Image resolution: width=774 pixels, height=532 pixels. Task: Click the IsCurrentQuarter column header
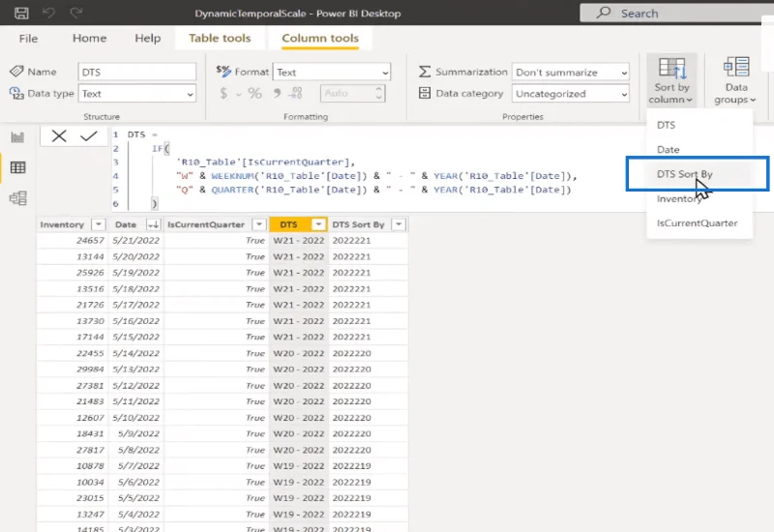(206, 224)
